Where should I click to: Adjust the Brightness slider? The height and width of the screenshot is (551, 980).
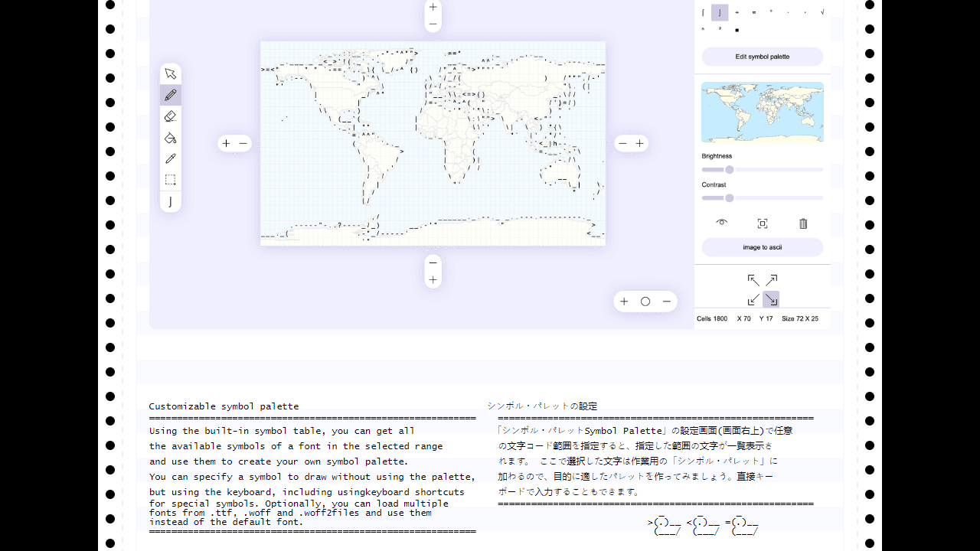point(763,170)
